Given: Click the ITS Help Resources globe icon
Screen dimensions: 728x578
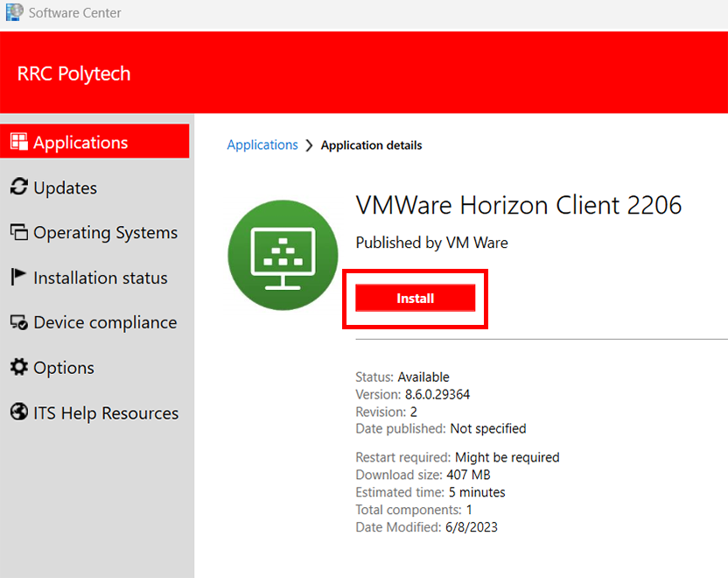Looking at the screenshot, I should click(18, 412).
